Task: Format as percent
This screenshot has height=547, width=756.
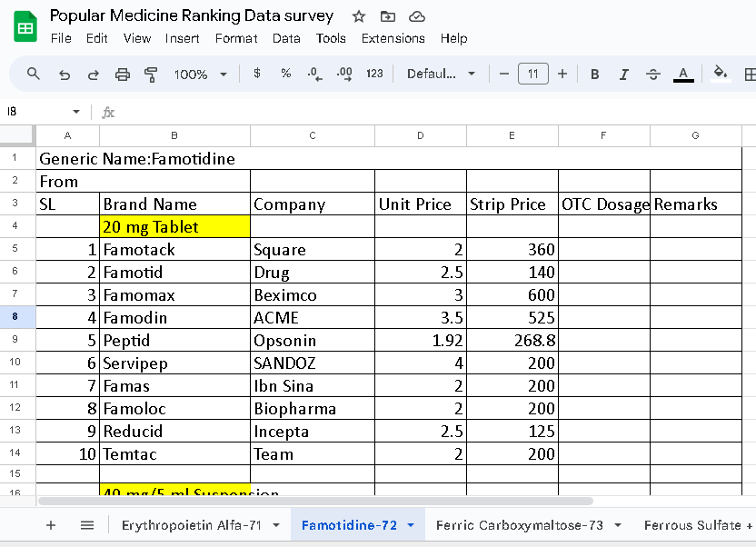Action: [x=286, y=74]
